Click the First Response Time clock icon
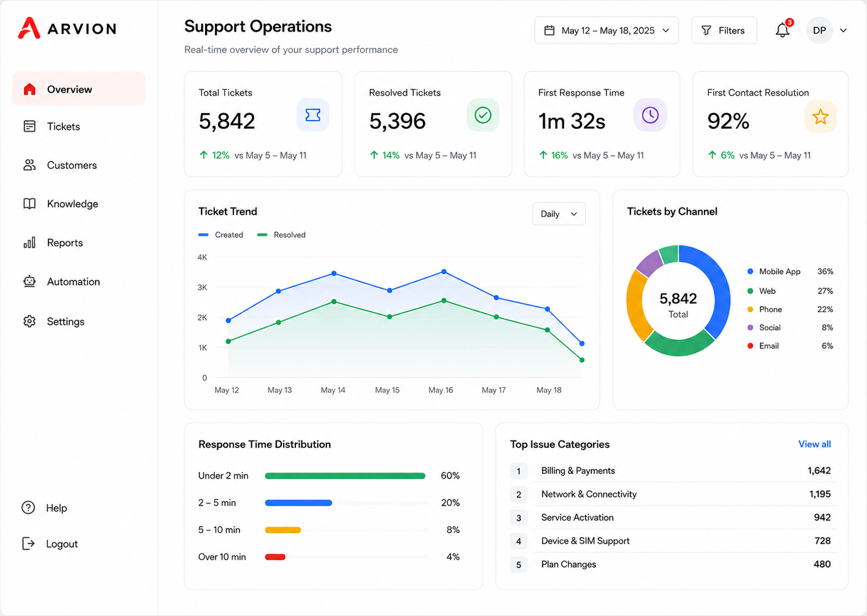Viewport: 867px width, 616px height. click(650, 115)
